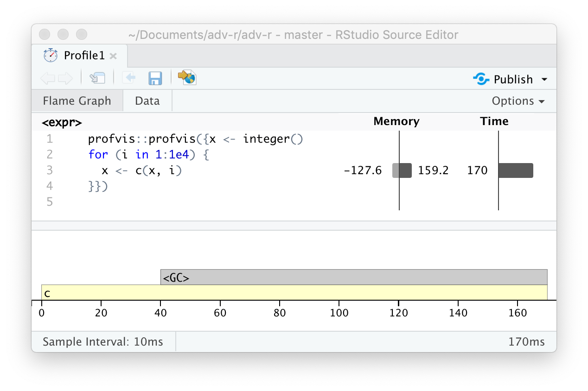Save the profile with the floppy disk icon
Image resolution: width=588 pixels, height=391 pixels.
155,78
